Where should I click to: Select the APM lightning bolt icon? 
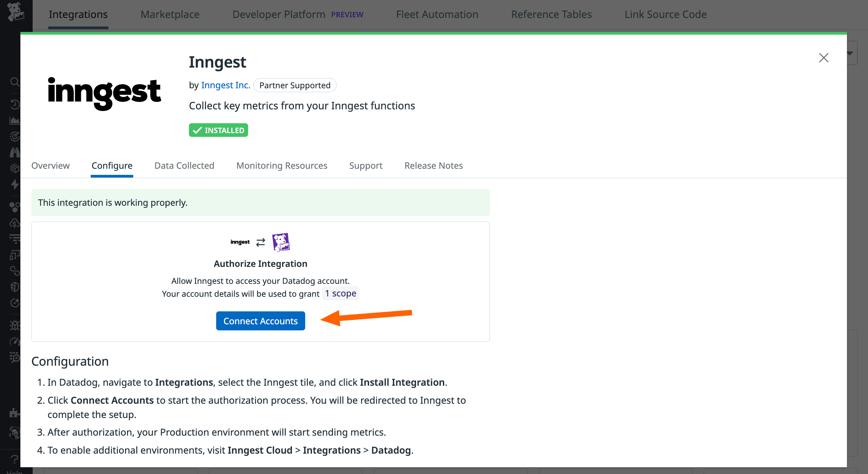pyautogui.click(x=15, y=185)
